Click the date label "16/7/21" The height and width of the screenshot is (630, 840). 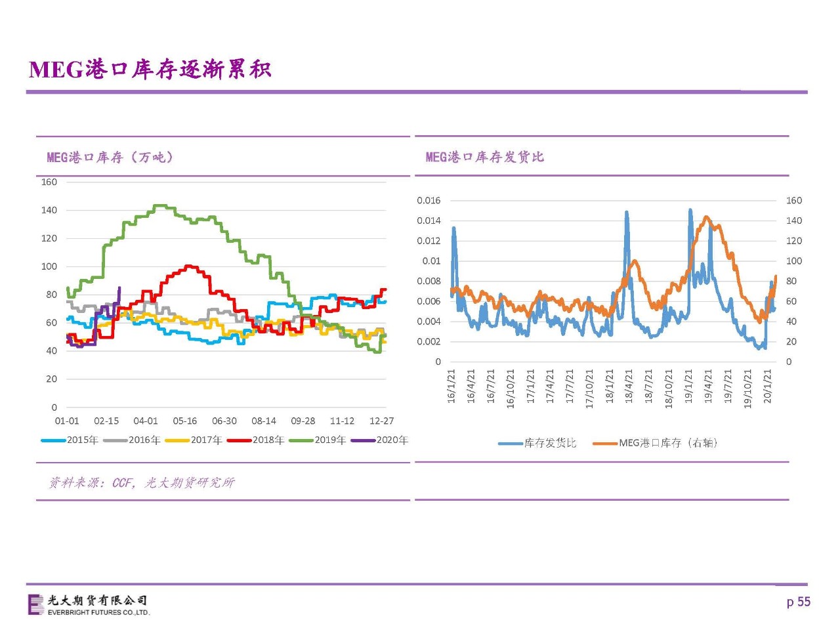pyautogui.click(x=491, y=386)
